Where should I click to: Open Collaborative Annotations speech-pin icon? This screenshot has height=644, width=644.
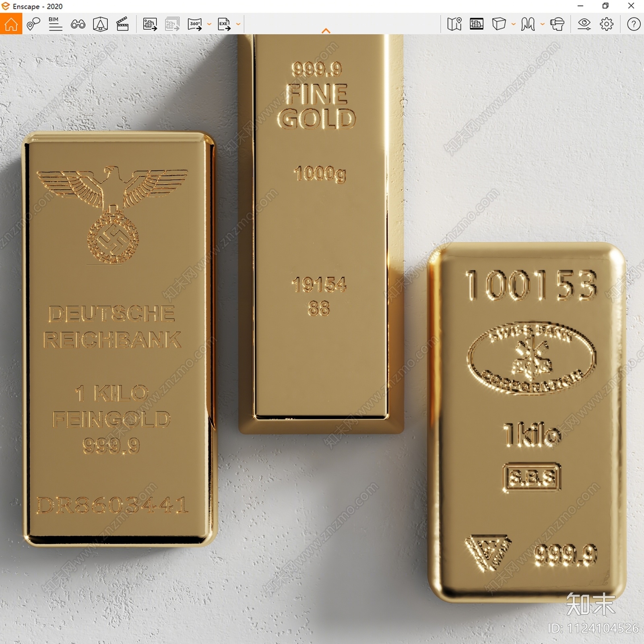pos(33,24)
